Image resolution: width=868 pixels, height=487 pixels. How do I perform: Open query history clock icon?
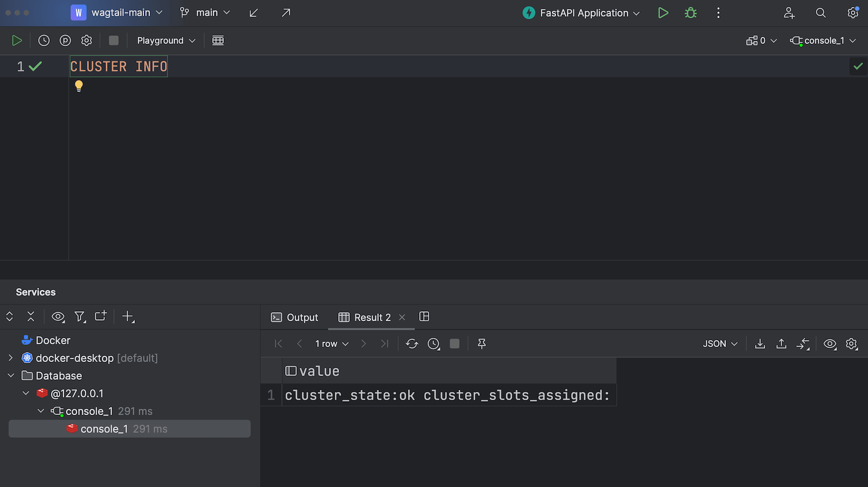(44, 41)
